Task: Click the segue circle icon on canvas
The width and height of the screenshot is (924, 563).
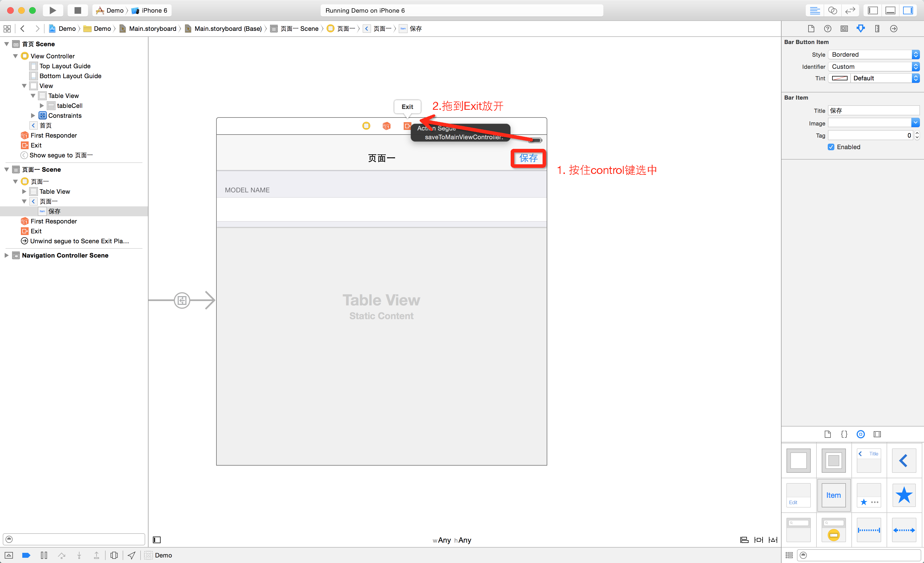Action: [182, 300]
